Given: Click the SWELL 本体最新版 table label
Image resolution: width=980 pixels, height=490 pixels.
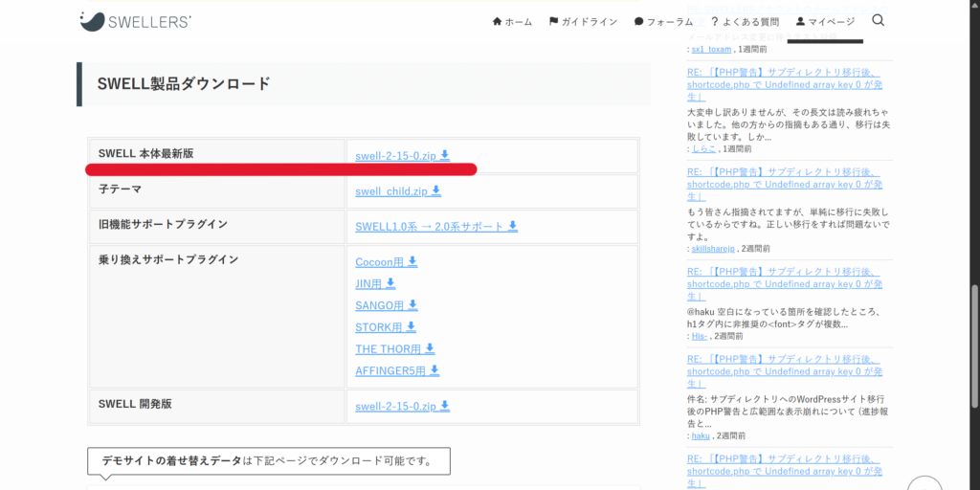Looking at the screenshot, I should 146,154.
